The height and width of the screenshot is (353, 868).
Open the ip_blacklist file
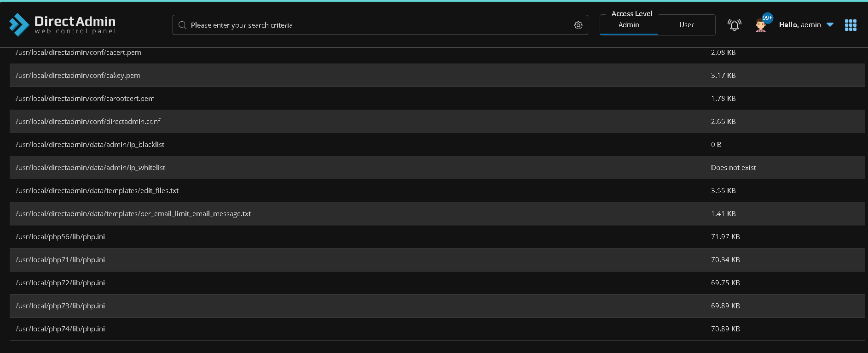coord(90,145)
